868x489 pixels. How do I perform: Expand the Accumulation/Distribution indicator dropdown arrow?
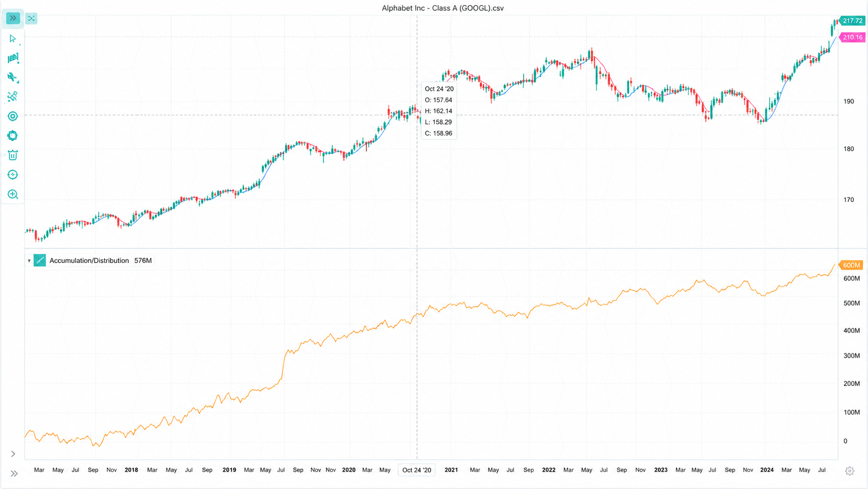[29, 261]
